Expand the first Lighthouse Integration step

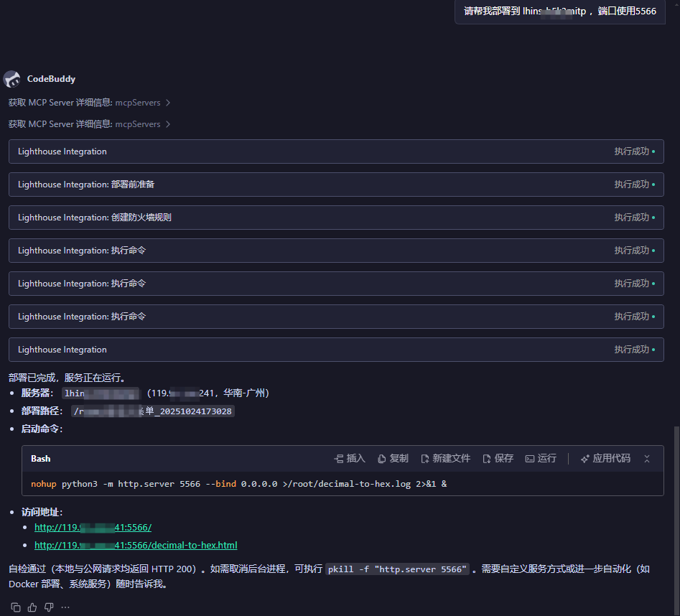(x=336, y=151)
